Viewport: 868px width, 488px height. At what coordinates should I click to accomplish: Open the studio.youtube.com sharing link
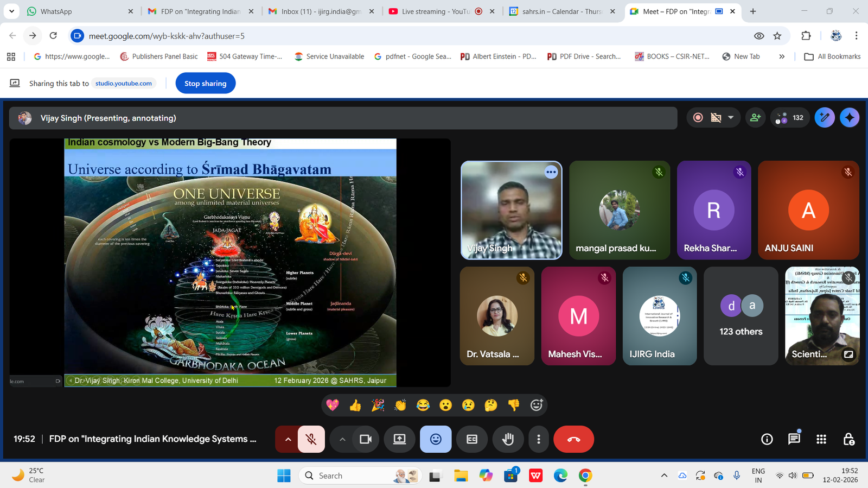tap(124, 84)
